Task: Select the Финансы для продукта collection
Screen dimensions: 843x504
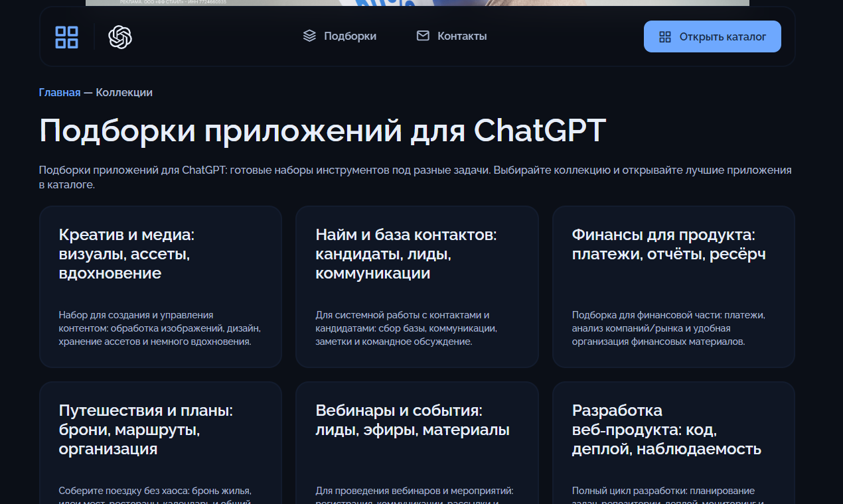Action: 673,286
